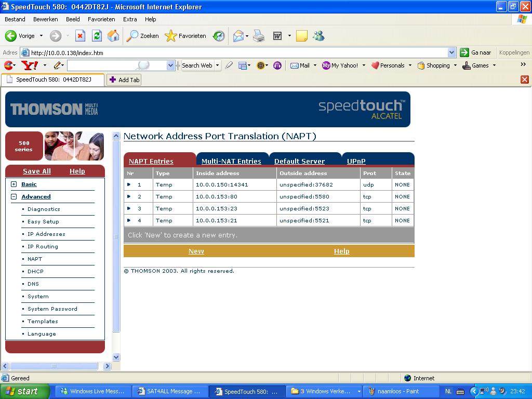Open the Favorieten menu
Viewport: 532px width, 399px height.
[x=101, y=19]
